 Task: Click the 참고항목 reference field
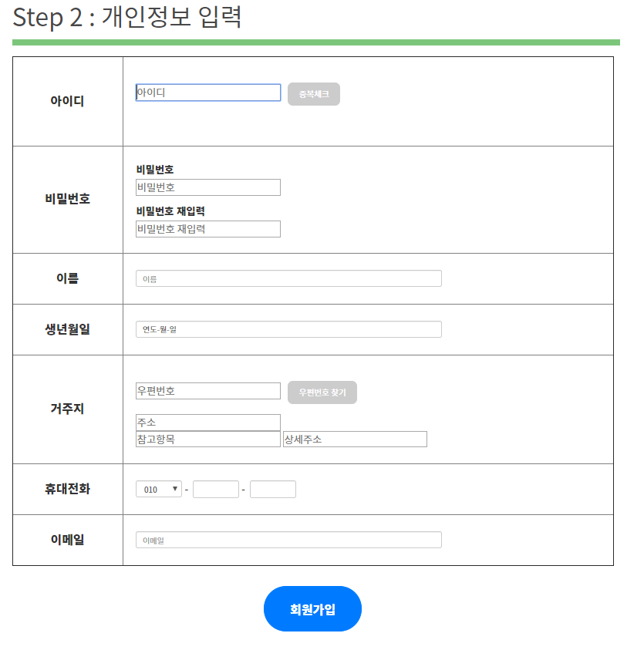207,439
